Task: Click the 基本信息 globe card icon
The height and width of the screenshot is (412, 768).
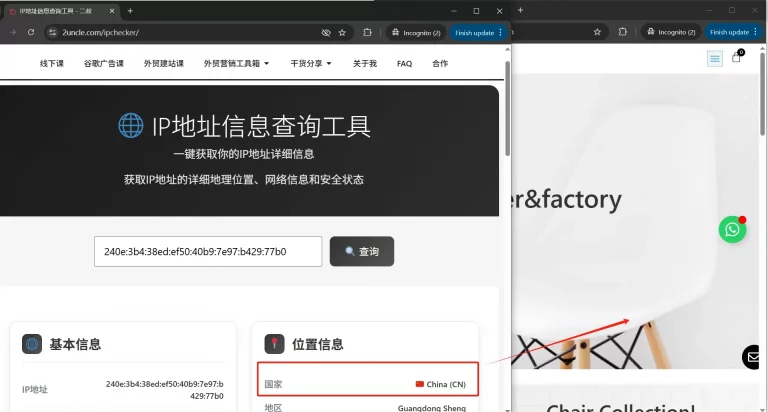Action: (x=32, y=344)
